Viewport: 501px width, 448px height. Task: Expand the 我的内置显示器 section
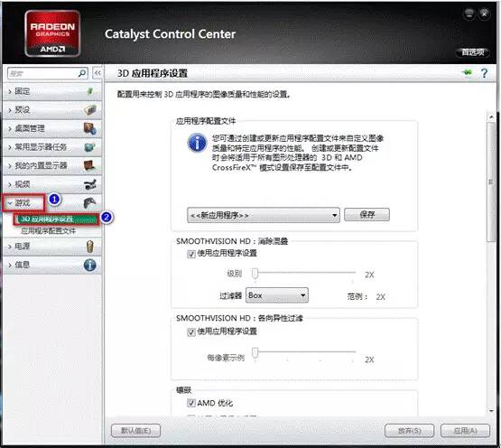pos(51,165)
